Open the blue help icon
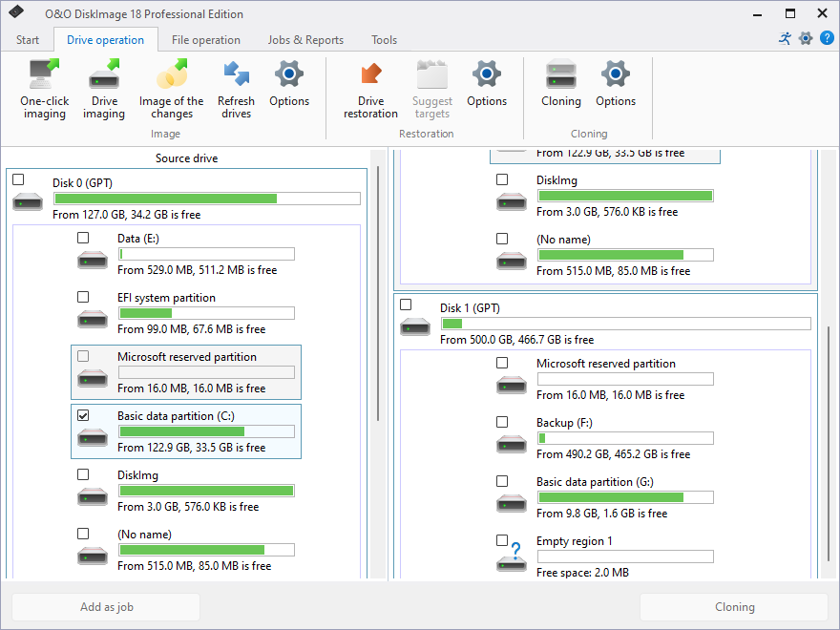Image resolution: width=840 pixels, height=630 pixels. (827, 38)
